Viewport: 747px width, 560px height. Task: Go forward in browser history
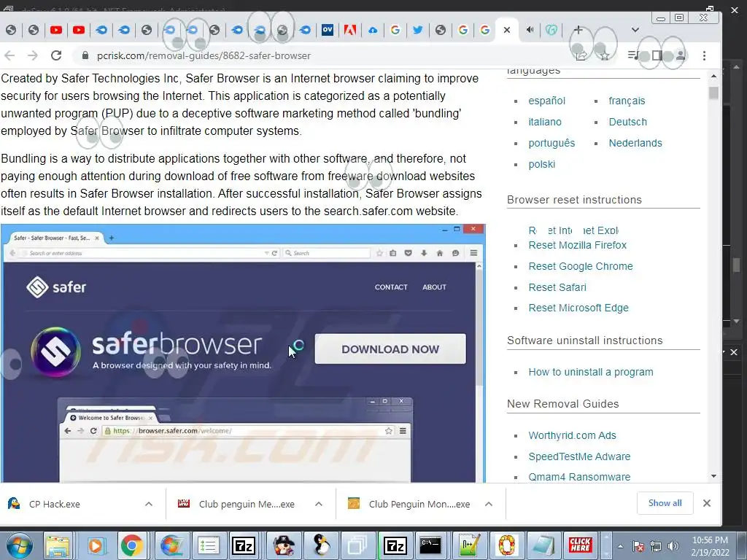tap(32, 55)
